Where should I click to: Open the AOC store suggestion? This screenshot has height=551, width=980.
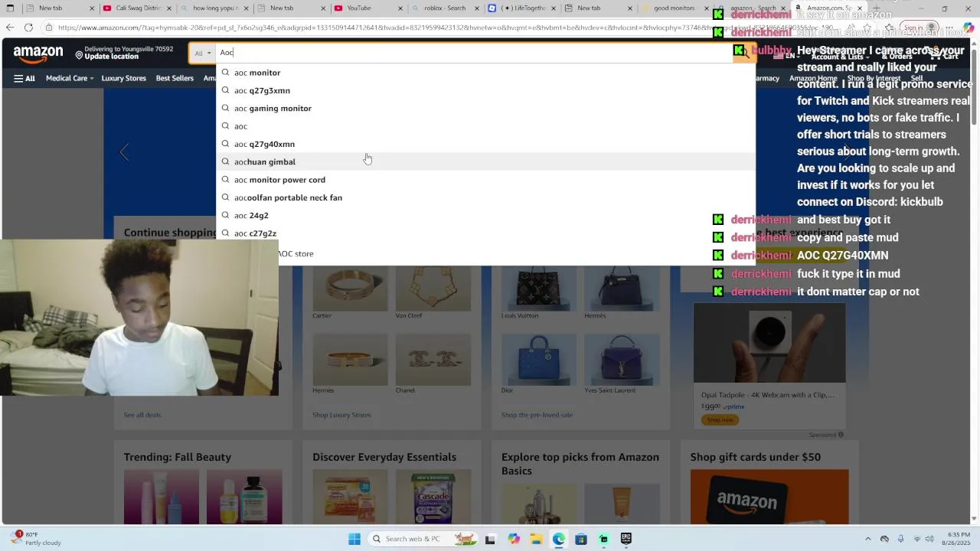(296, 253)
